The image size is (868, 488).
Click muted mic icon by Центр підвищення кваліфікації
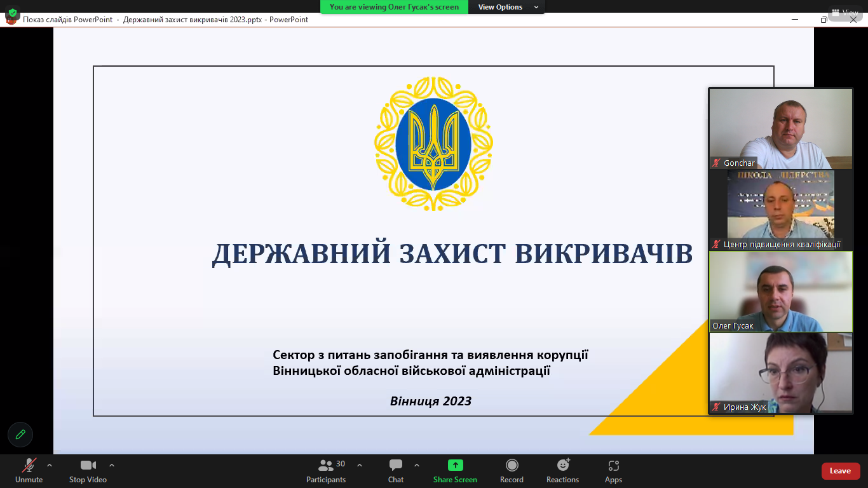click(717, 245)
